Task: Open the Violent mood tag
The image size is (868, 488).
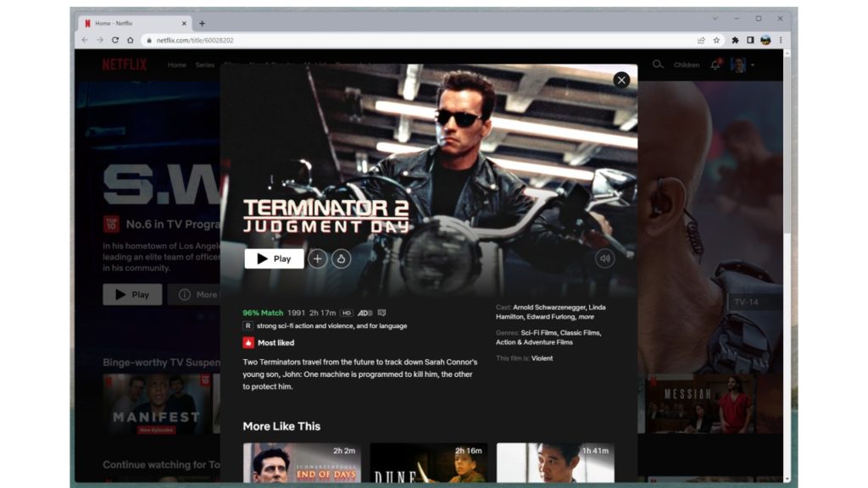Action: point(542,358)
